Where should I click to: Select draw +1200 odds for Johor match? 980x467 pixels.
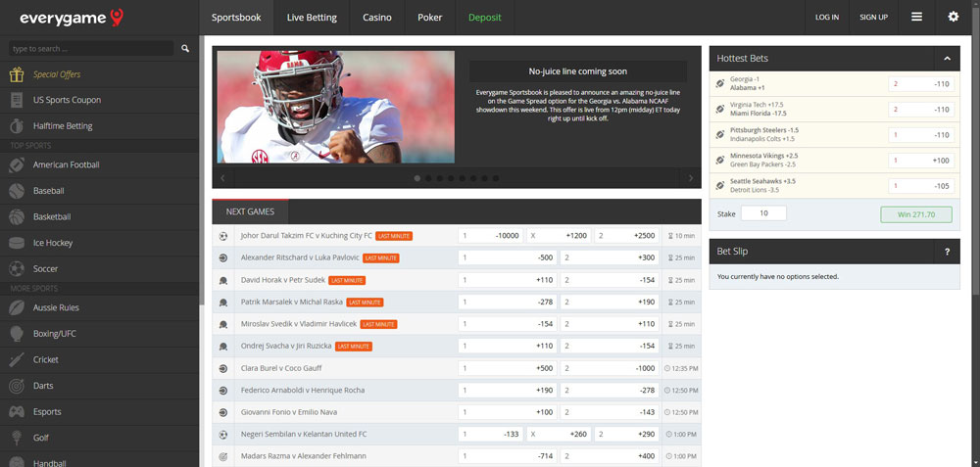(x=559, y=236)
